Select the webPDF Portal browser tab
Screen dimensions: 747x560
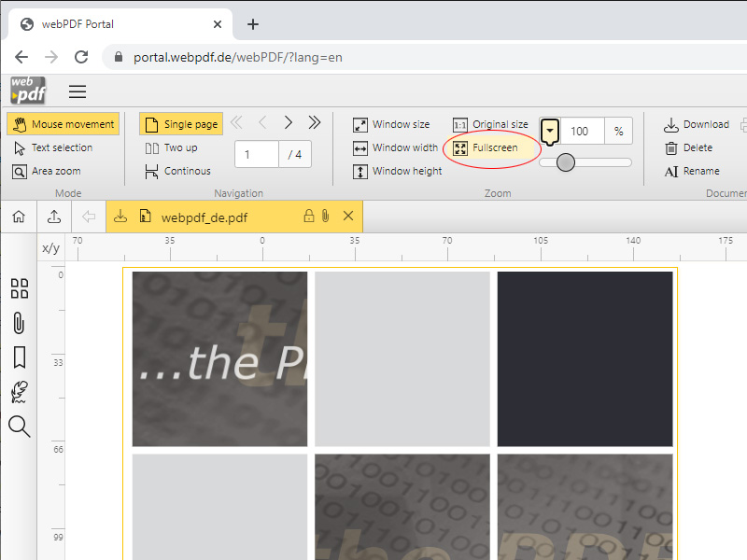point(120,24)
